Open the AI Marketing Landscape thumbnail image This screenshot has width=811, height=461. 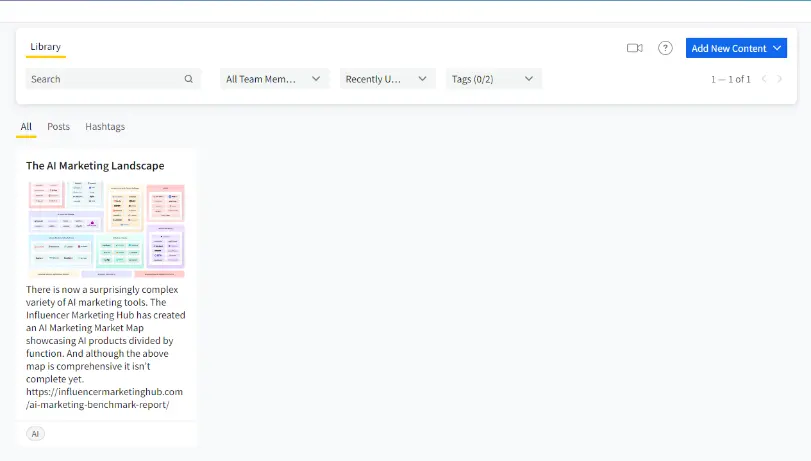106,229
